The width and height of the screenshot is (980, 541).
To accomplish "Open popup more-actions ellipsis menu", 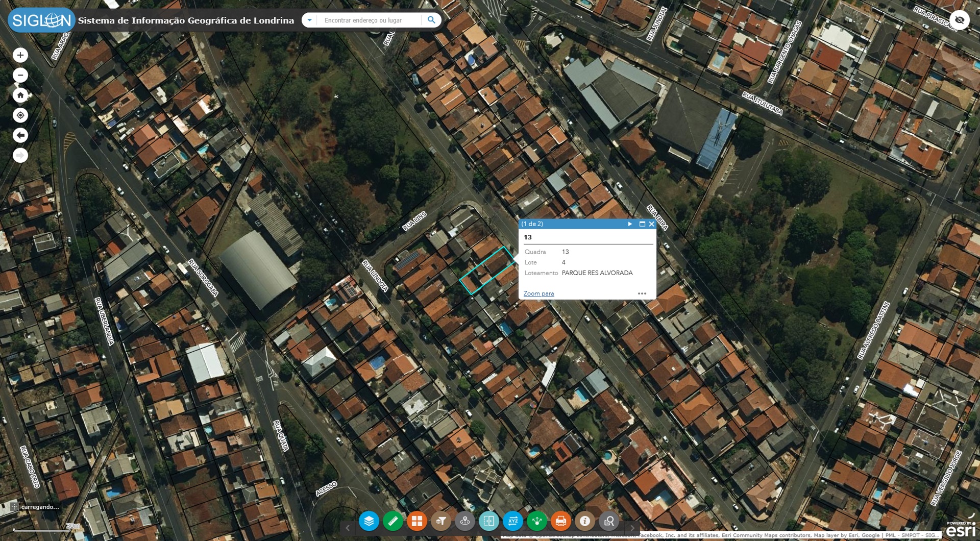I will [642, 293].
